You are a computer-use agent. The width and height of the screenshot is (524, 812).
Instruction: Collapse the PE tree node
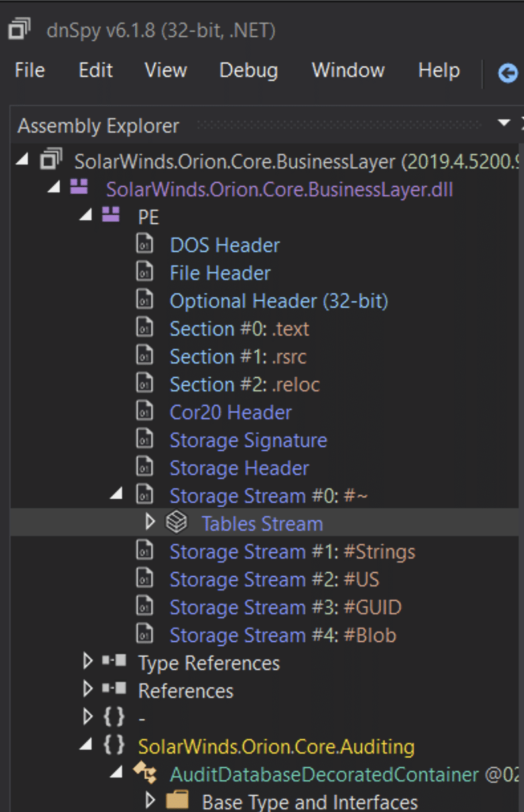[x=85, y=216]
